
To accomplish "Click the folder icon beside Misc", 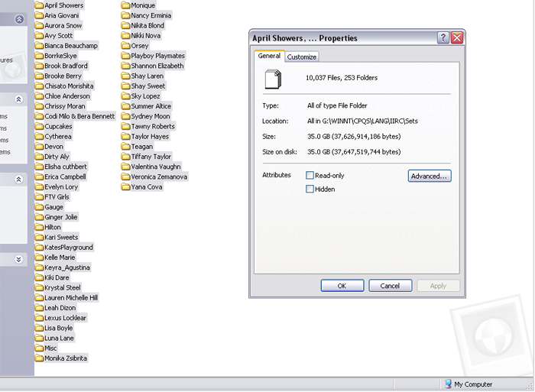I will coord(40,348).
